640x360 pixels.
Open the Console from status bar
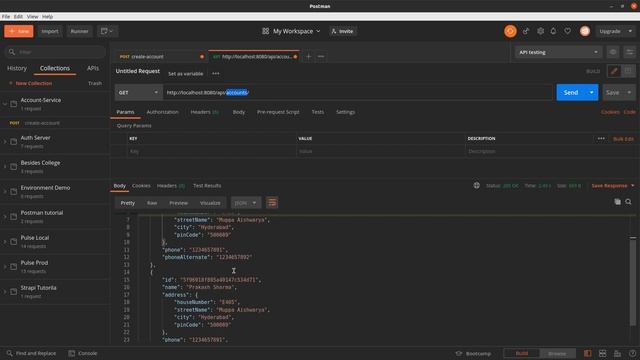pyautogui.click(x=83, y=353)
